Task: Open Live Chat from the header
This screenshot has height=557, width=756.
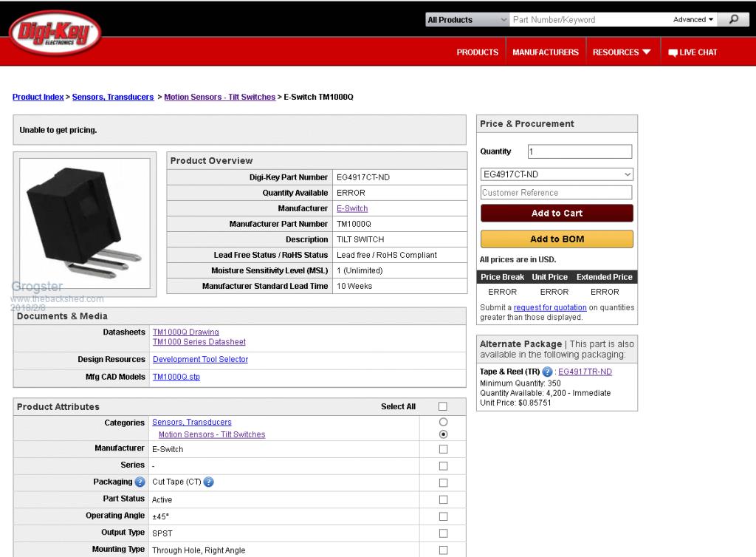Action: [x=693, y=52]
